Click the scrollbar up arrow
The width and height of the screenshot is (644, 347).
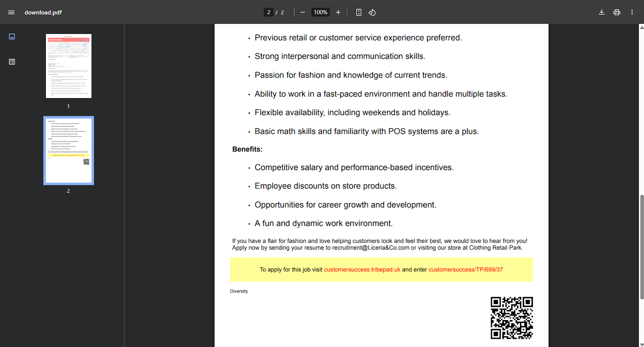tap(642, 27)
